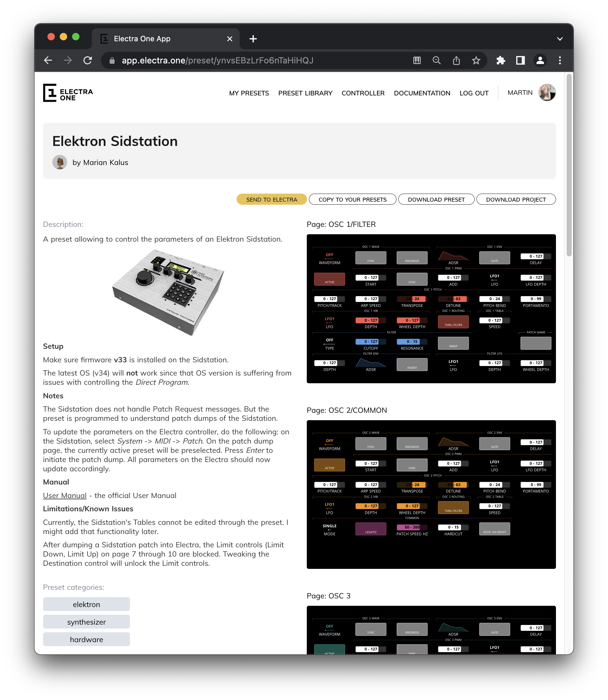Open Chrome side panel icon

click(x=520, y=60)
